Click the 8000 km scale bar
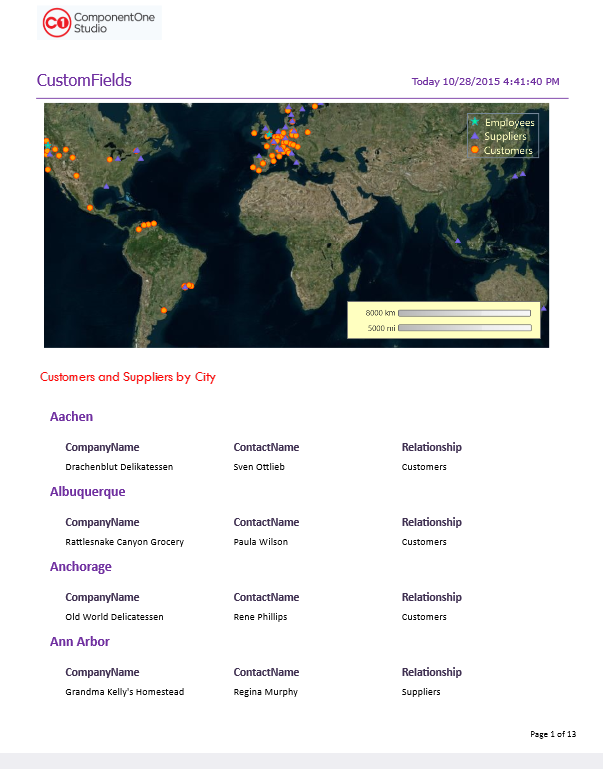The height and width of the screenshot is (769, 603). (x=463, y=313)
